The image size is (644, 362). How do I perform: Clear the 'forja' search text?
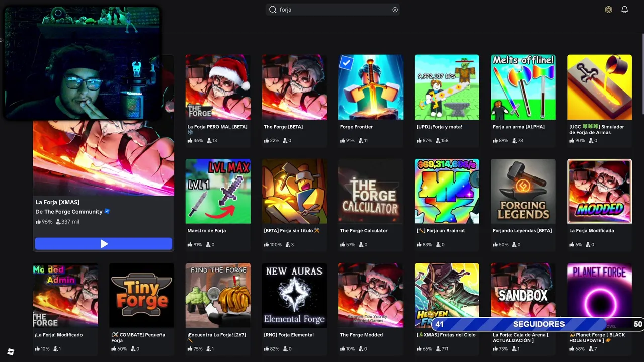395,10
